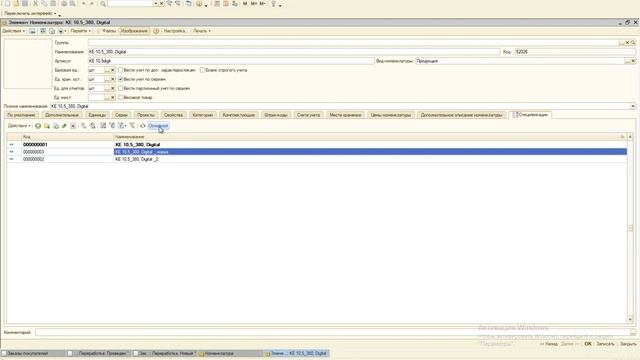
Task: Click the Основная button in specifications toolbar
Action: pos(158,126)
